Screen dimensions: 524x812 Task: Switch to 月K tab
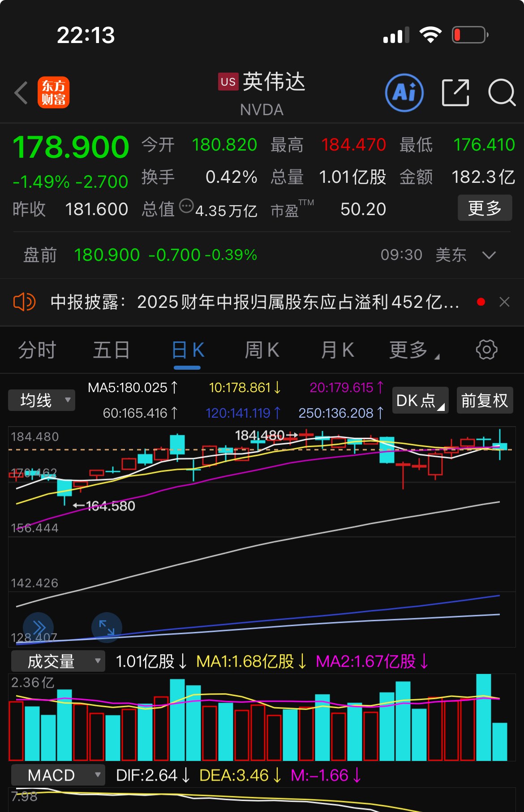pos(337,350)
